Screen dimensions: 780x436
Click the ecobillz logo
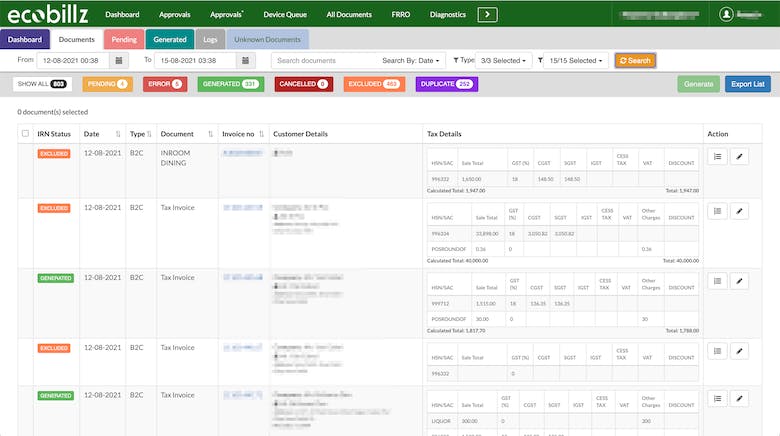pyautogui.click(x=48, y=14)
